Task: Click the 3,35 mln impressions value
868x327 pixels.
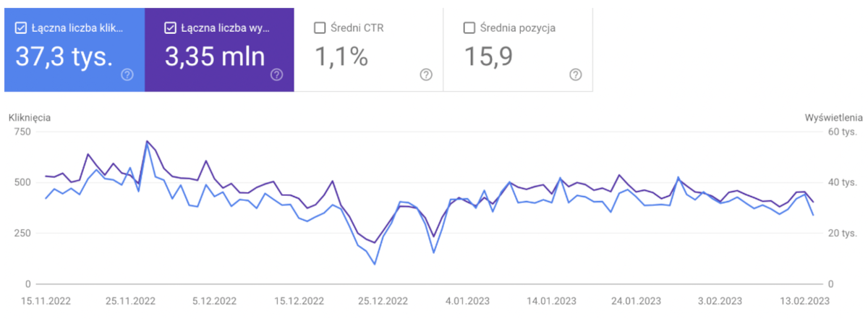Action: [215, 56]
